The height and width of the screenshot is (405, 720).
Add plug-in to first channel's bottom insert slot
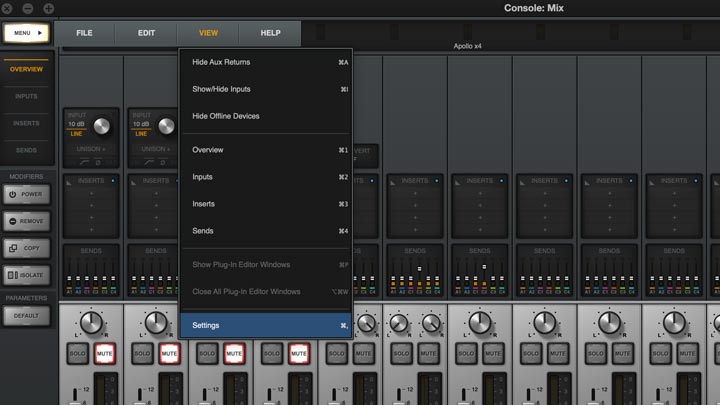coord(91,230)
